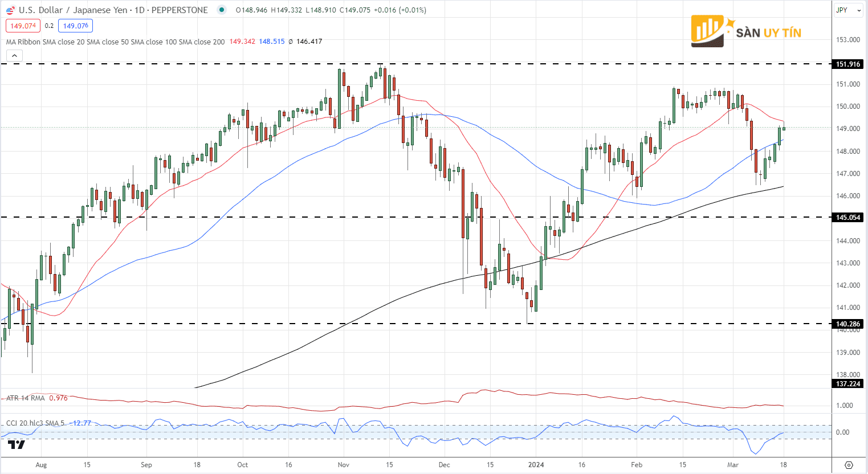This screenshot has height=474, width=868.
Task: Click the Dec label on the time axis
Action: coord(444,465)
